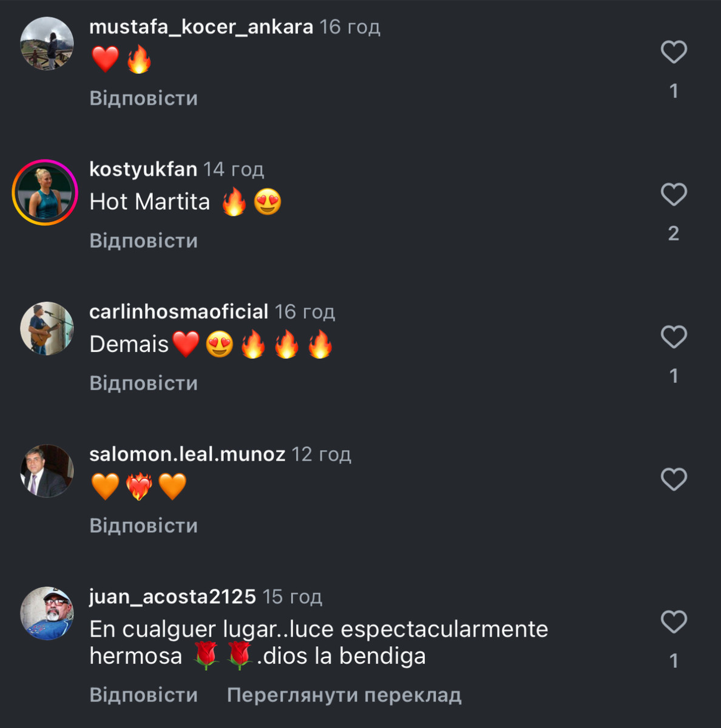The height and width of the screenshot is (728, 721).
Task: Open mustafa_kocer_ankara's profile picture
Action: (x=47, y=44)
